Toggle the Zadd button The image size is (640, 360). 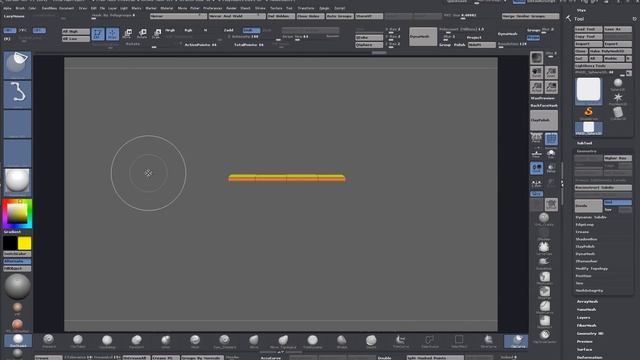[229, 30]
